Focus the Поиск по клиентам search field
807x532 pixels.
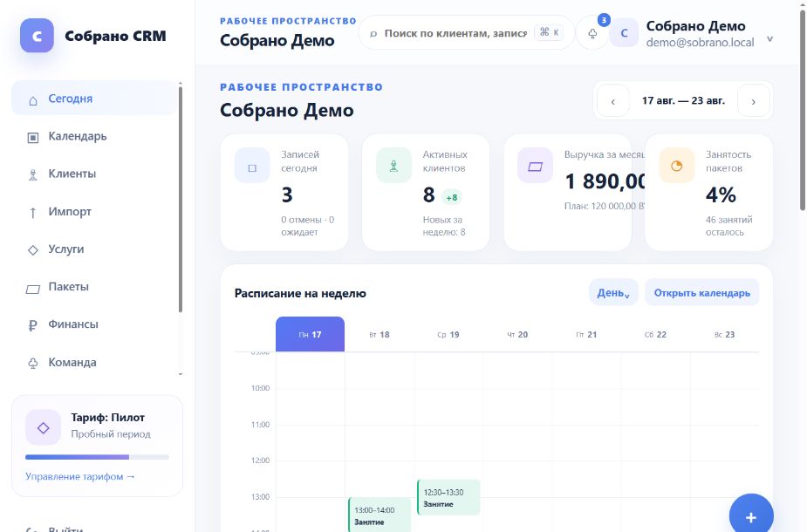click(x=466, y=33)
